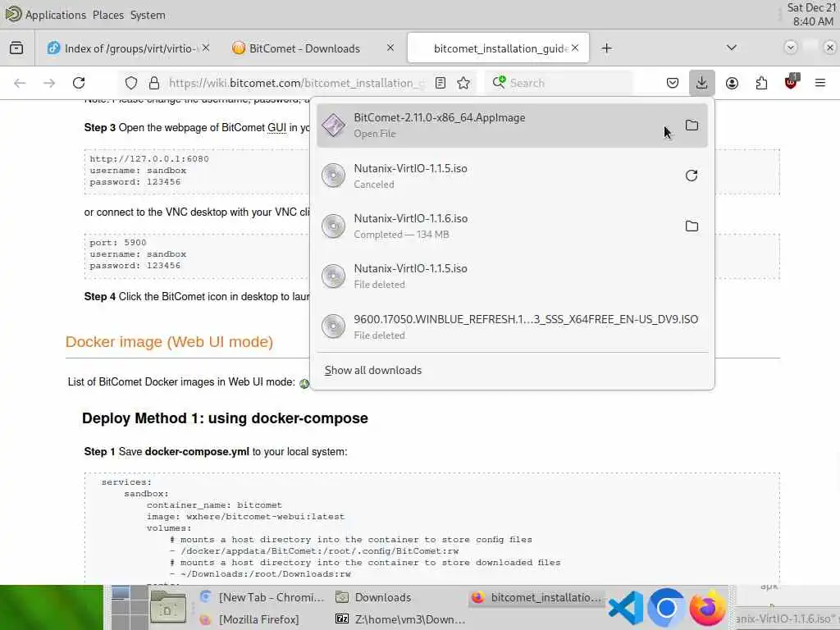Image resolution: width=840 pixels, height=630 pixels.
Task: Click the Docker image (Web UI mode) heading
Action: (169, 342)
